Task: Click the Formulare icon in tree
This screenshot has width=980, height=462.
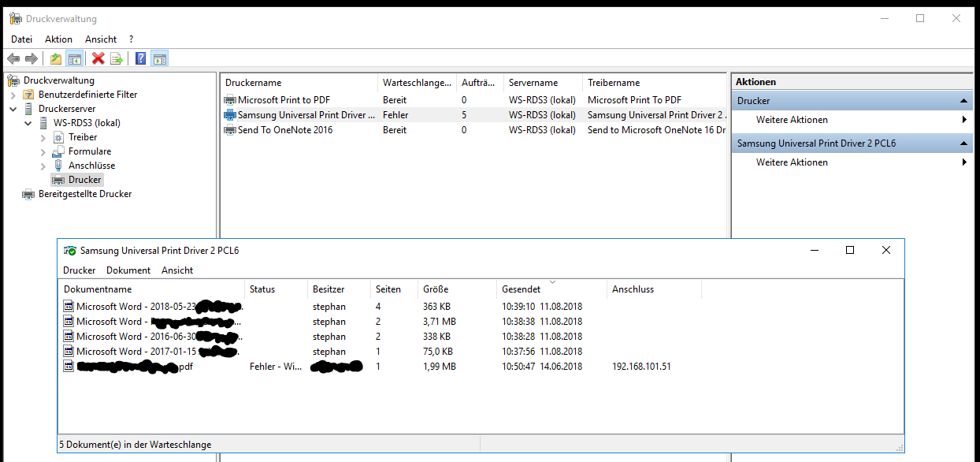Action: coord(59,151)
